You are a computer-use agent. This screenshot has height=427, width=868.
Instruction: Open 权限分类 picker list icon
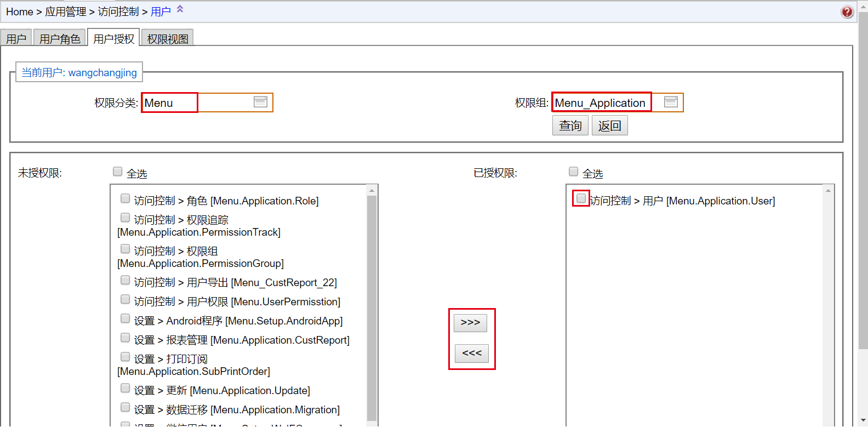click(260, 102)
